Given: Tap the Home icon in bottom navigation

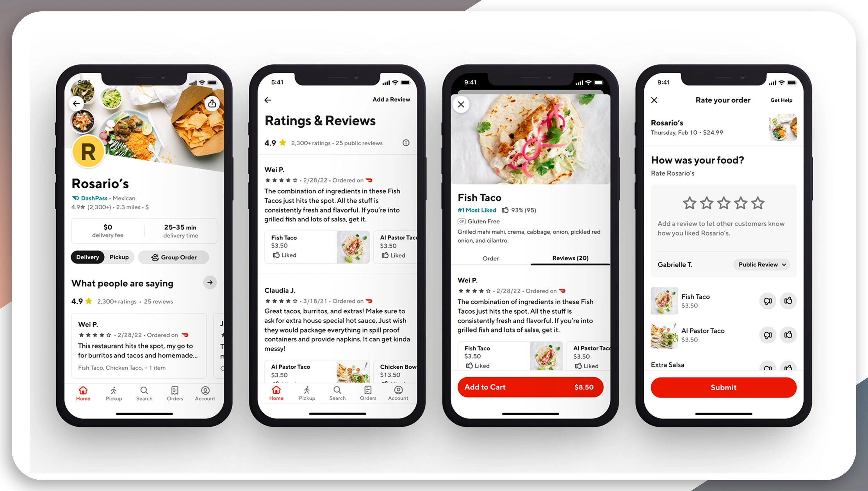Looking at the screenshot, I should pos(83,391).
